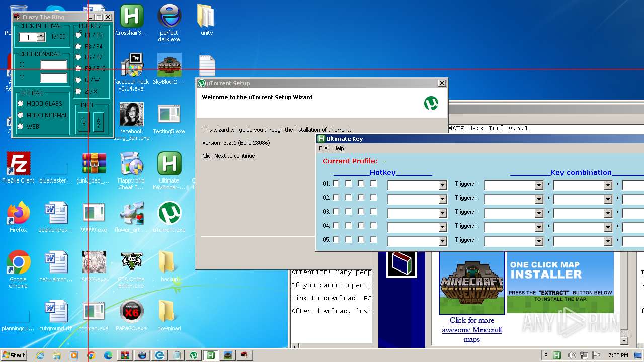Tick the first hotkey checkbox in row 05
Screen dimensions: 644x362
336,240
